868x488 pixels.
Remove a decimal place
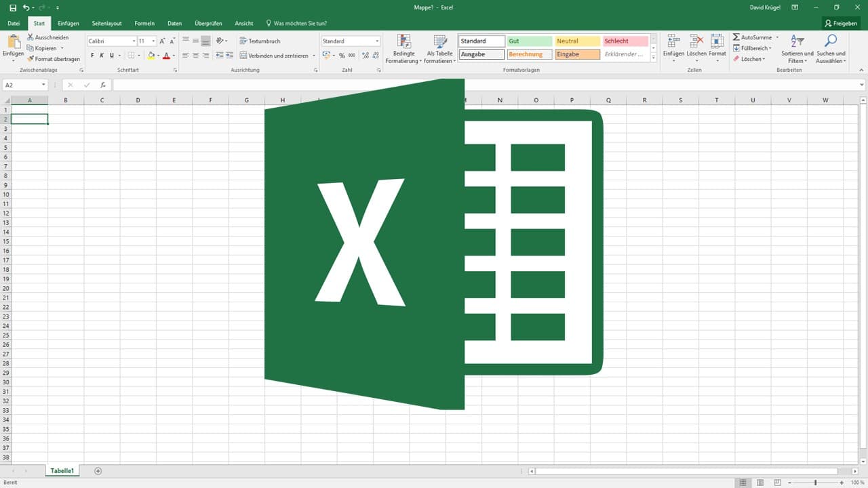tap(376, 56)
